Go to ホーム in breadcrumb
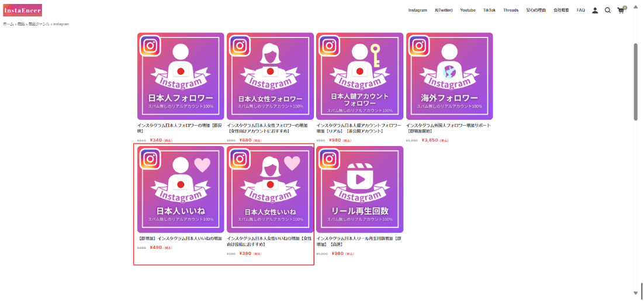 click(8, 24)
